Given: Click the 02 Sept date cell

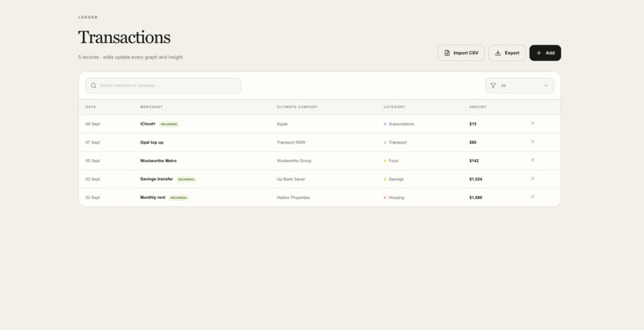Looking at the screenshot, I should (x=93, y=197).
